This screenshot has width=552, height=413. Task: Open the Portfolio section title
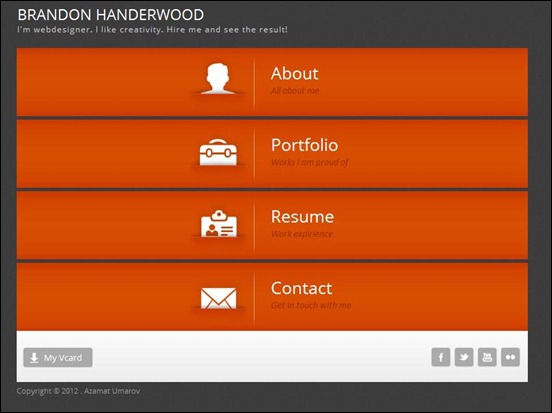pos(305,145)
